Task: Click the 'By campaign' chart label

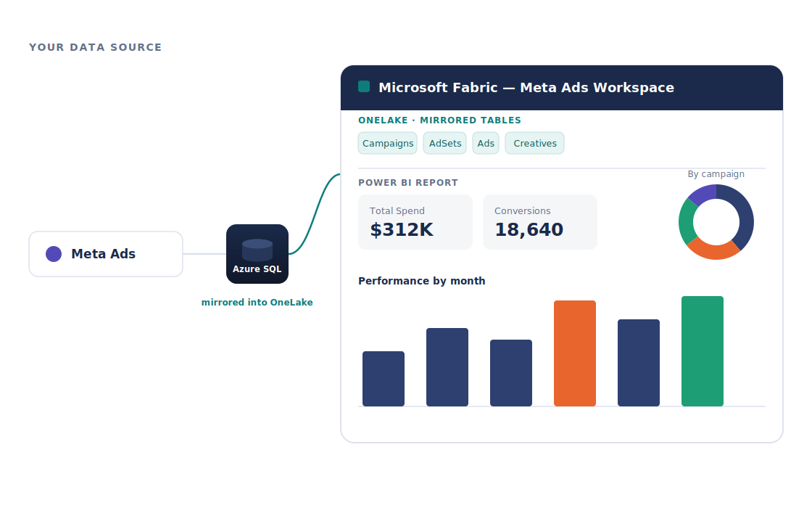Action: tap(716, 174)
